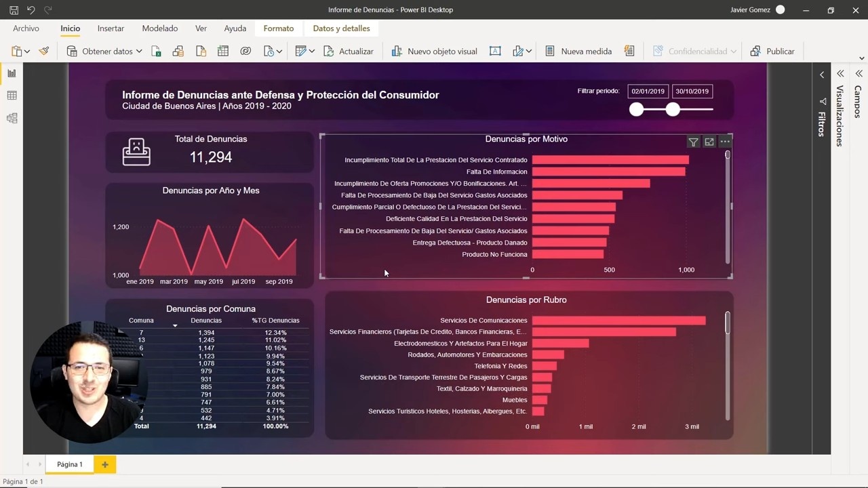Insert a text box from the ribbon
Image resolution: width=868 pixels, height=488 pixels.
pyautogui.click(x=495, y=51)
